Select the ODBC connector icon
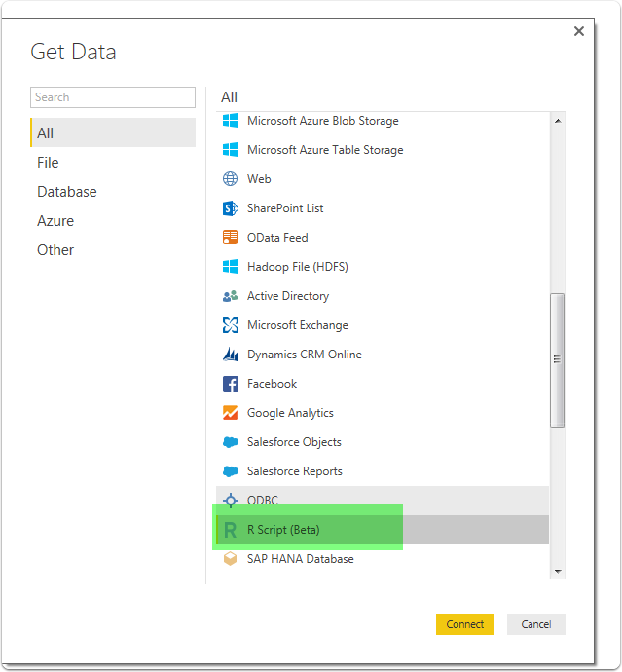Viewport: 622px width, 672px height. (x=231, y=501)
